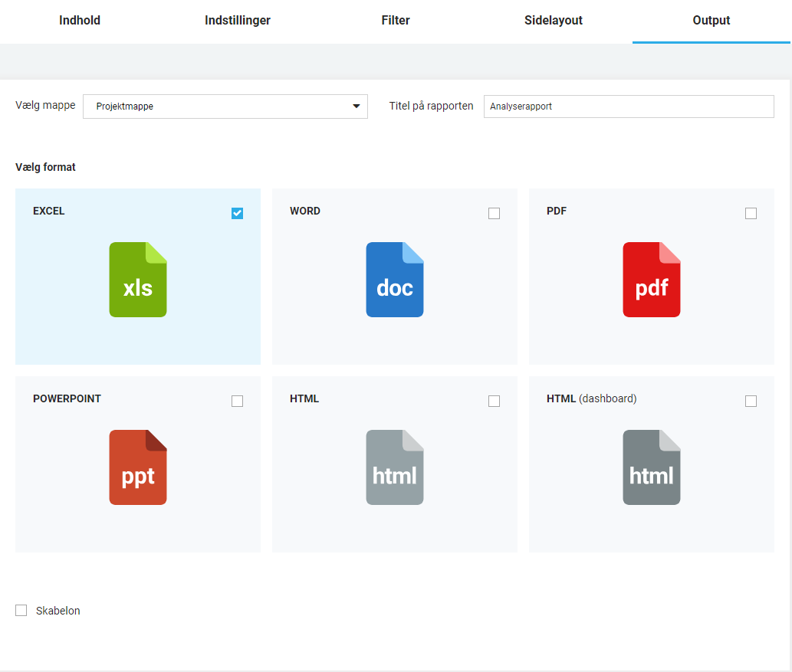Click the html icon in the HTML card
Image resolution: width=792 pixels, height=672 pixels.
pyautogui.click(x=395, y=467)
